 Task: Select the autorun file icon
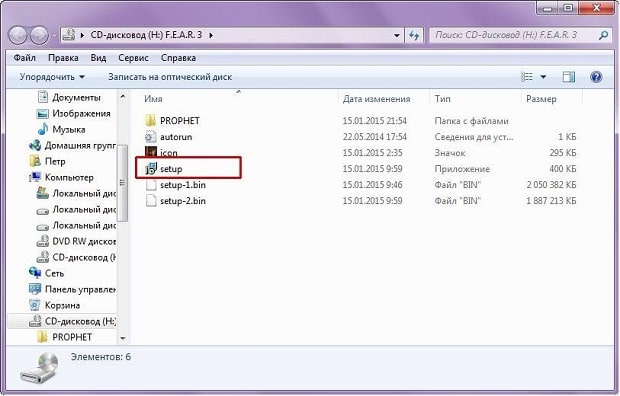pos(150,137)
